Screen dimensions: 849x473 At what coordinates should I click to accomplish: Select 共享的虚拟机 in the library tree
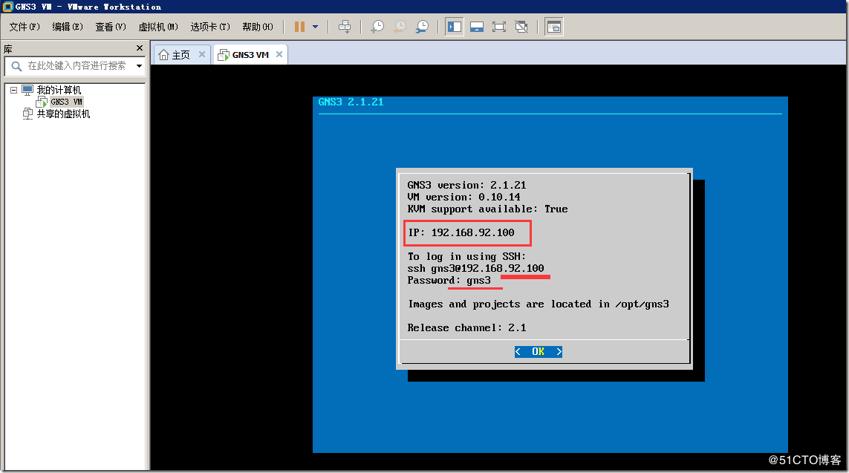coord(63,114)
